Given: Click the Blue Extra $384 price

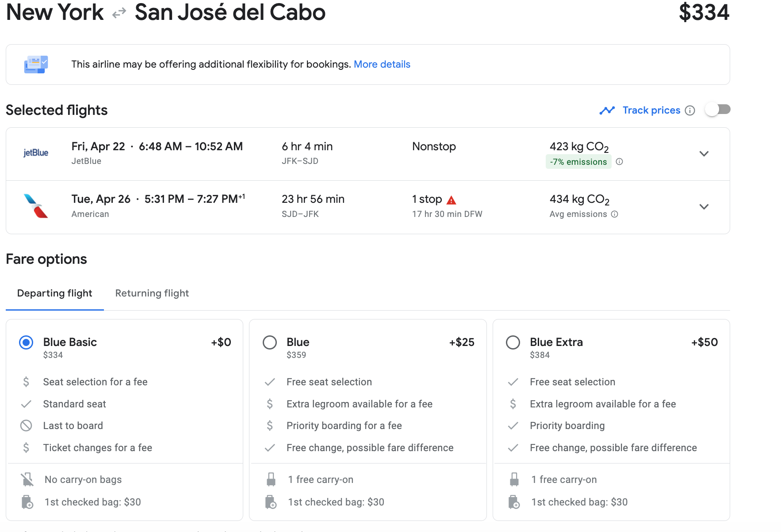Looking at the screenshot, I should pyautogui.click(x=540, y=355).
